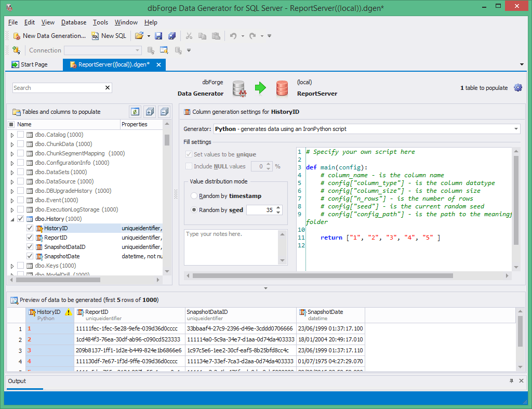Click the third icon right of the Connection combo box
This screenshot has height=409, width=532.
pos(178,50)
